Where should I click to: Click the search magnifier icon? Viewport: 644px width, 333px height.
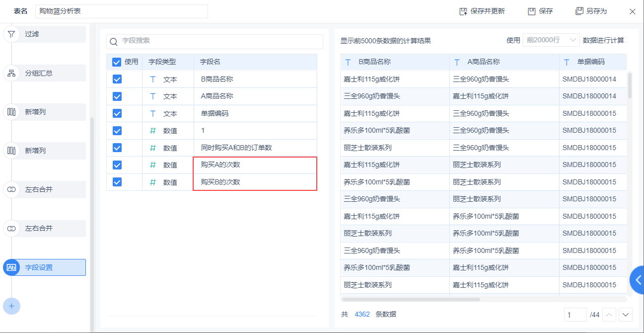pos(114,41)
